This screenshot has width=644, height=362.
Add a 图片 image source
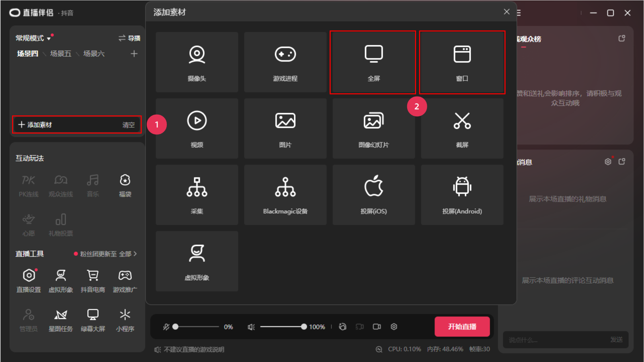tap(285, 129)
